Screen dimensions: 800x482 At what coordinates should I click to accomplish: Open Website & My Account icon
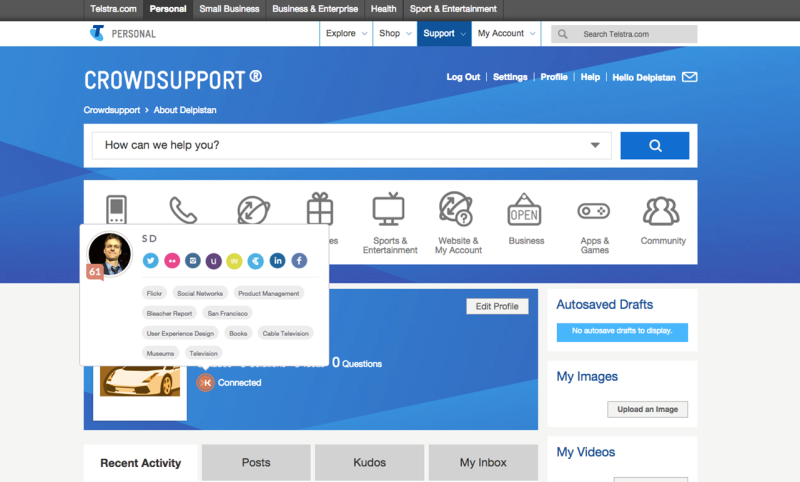pos(456,209)
